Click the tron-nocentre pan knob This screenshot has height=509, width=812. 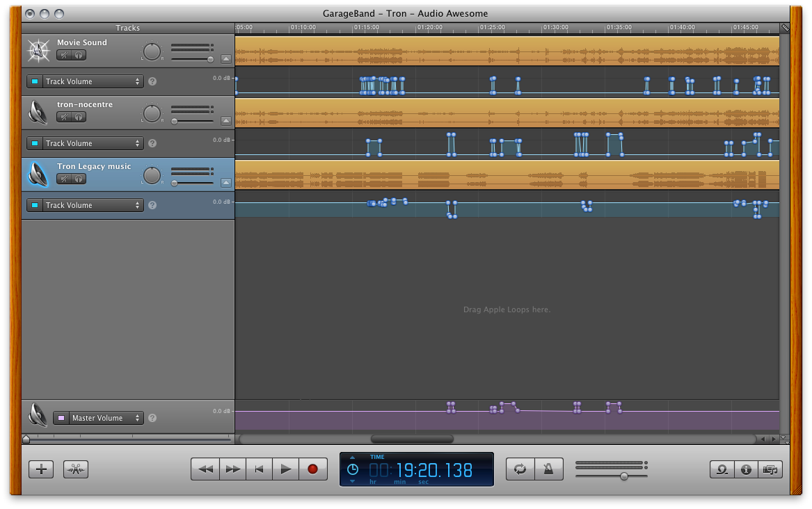(152, 113)
